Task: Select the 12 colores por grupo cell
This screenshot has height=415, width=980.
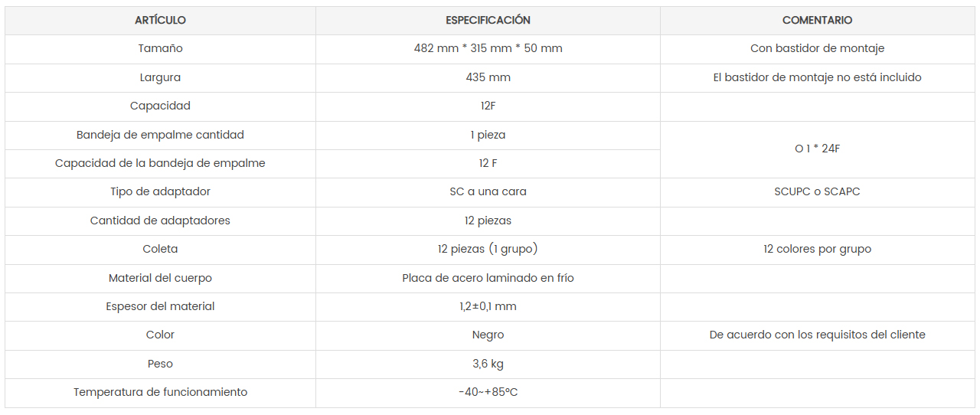Action: pos(817,249)
